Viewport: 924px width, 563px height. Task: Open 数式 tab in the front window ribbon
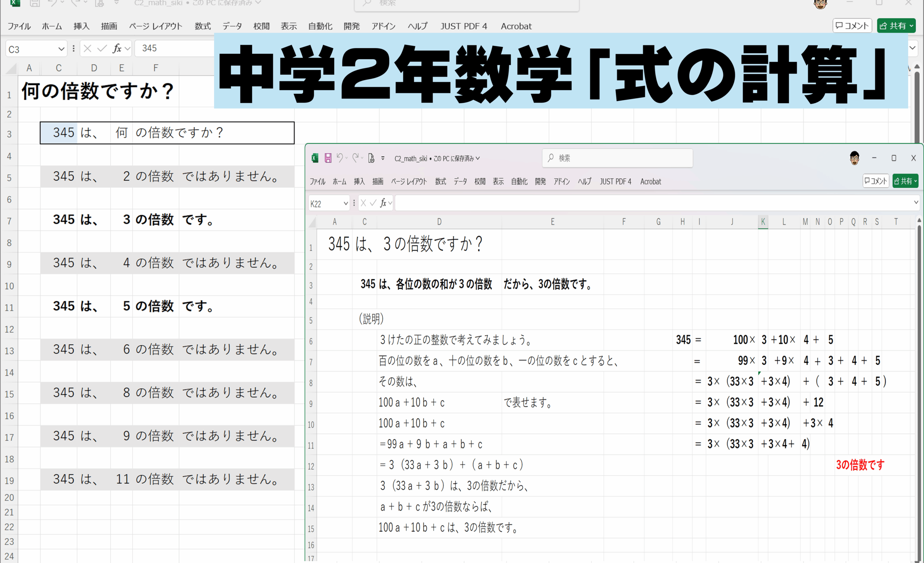[440, 182]
